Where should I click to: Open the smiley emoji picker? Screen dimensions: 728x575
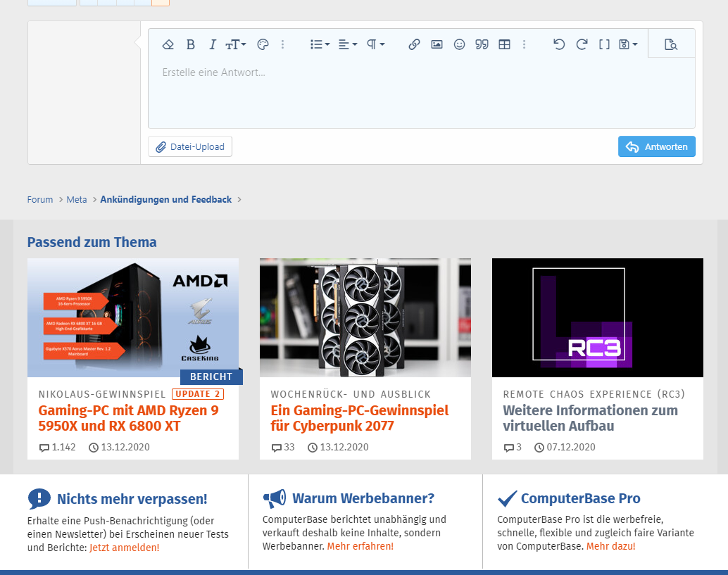pyautogui.click(x=459, y=44)
